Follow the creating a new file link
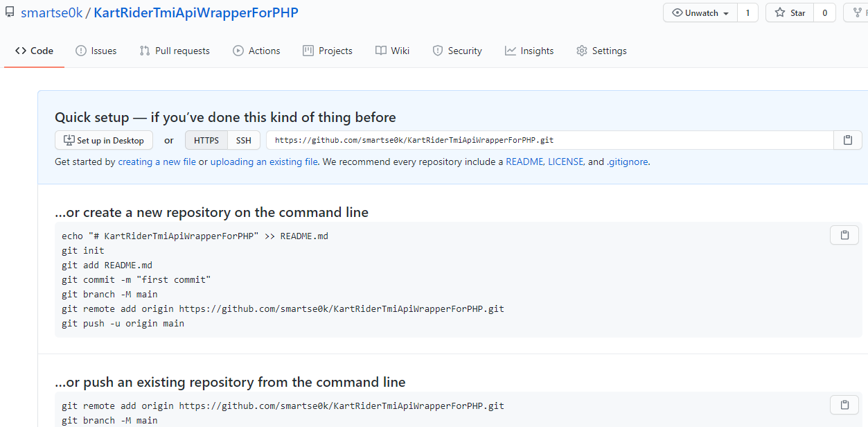The image size is (868, 427). tap(157, 162)
